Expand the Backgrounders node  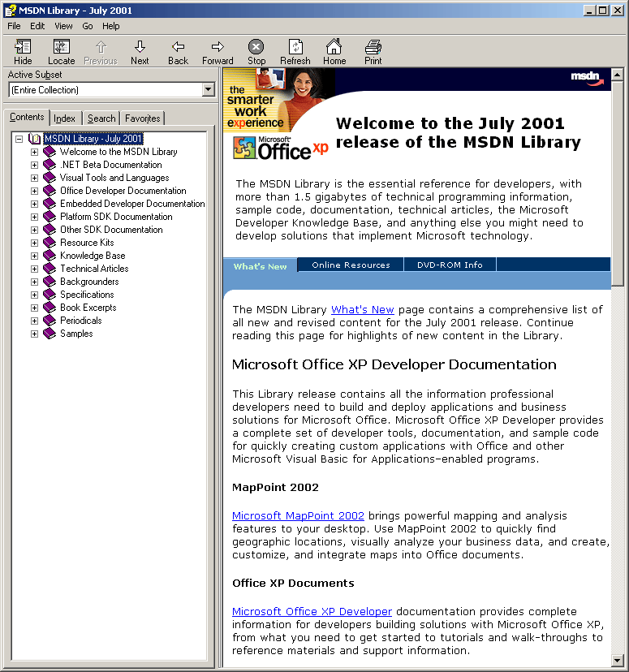click(34, 282)
